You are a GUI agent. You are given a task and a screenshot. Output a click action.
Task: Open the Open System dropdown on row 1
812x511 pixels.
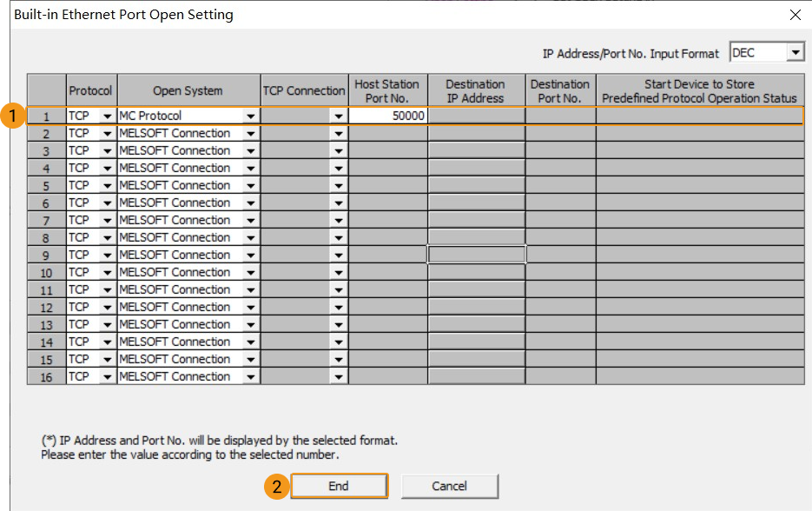[x=250, y=116]
